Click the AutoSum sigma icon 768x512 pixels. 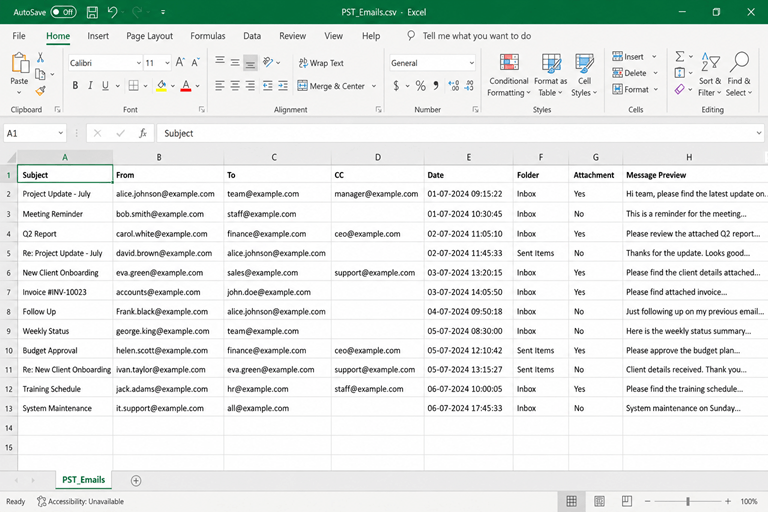click(x=680, y=56)
